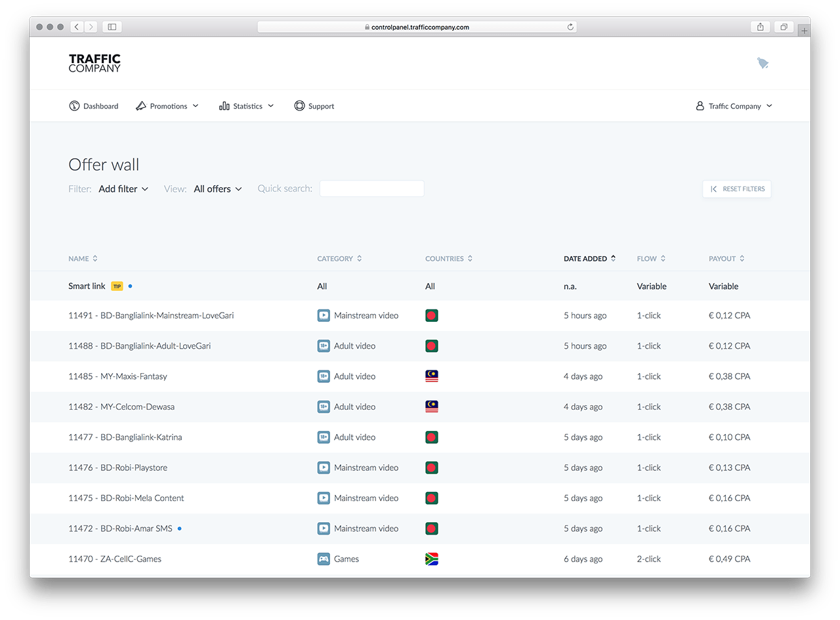Open offer 11491 BD-Banglialink-Mainstream-LoveGari
Viewport: 840px width, 620px height.
(151, 315)
